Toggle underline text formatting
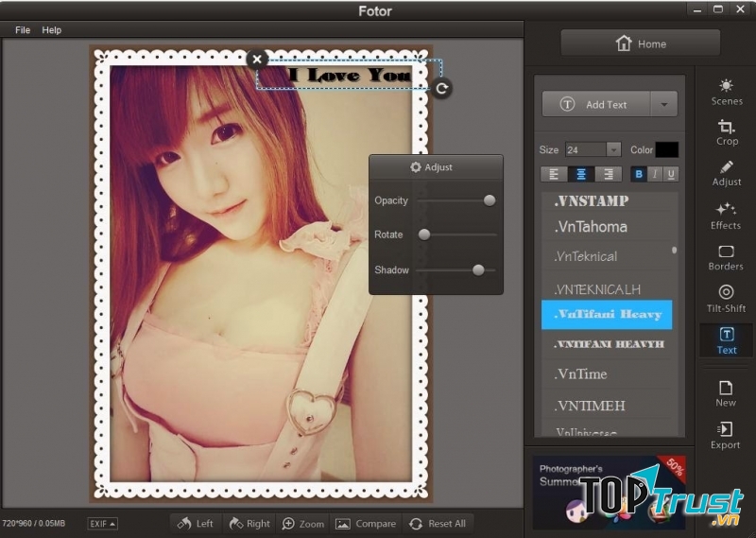The width and height of the screenshot is (756, 538). pos(671,174)
